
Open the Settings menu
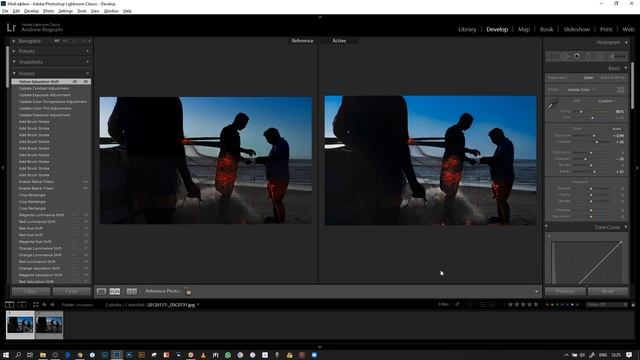65,11
